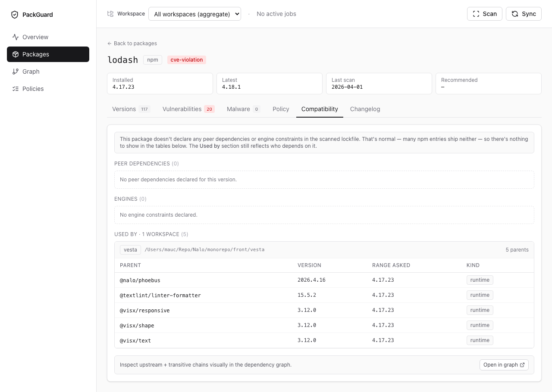Screen dimensions: 552x392
Task: Click the Overview pulse icon in sidebar
Action: [16, 37]
